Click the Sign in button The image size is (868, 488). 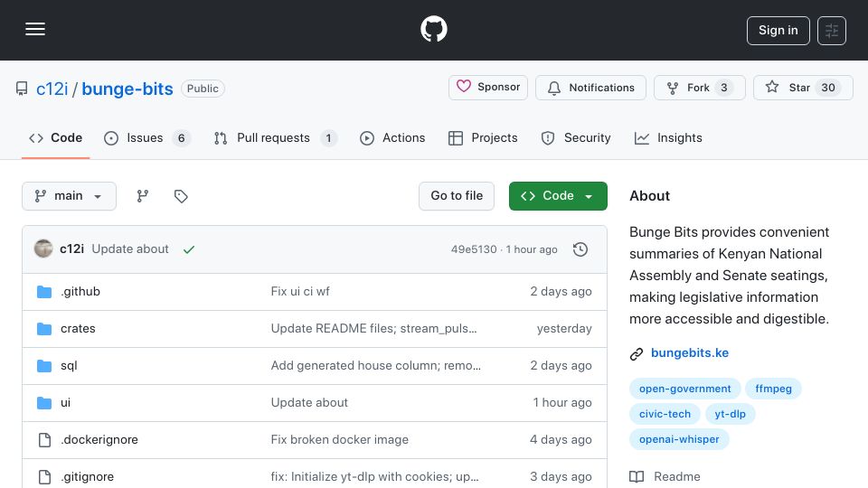tap(778, 31)
